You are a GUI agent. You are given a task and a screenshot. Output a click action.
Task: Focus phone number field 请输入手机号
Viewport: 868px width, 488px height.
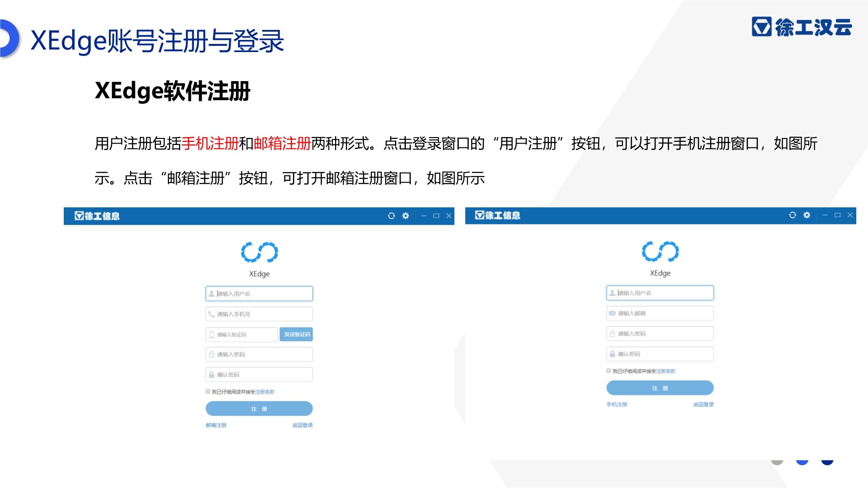(x=259, y=314)
